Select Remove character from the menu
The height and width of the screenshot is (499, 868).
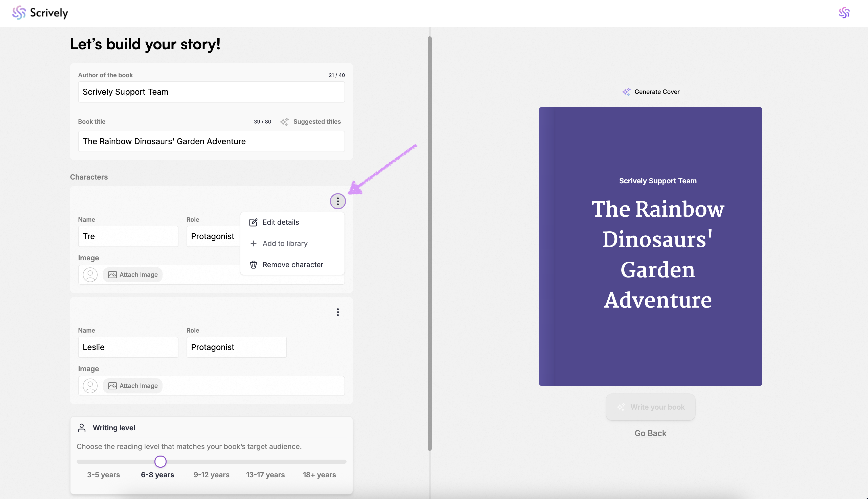[x=292, y=265]
